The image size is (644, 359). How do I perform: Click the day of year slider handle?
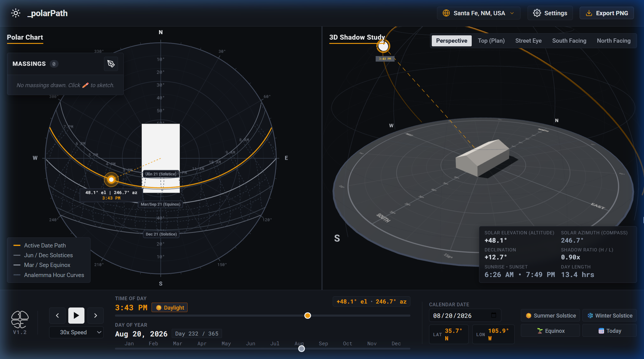[x=302, y=349]
